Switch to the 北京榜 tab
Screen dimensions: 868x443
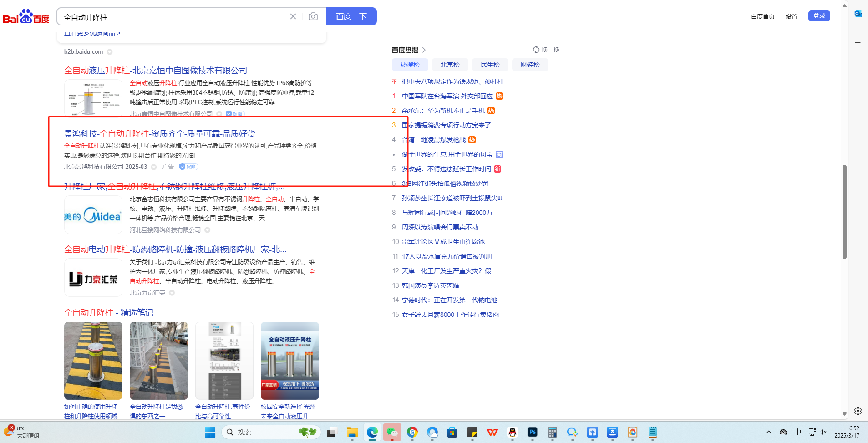pyautogui.click(x=450, y=65)
